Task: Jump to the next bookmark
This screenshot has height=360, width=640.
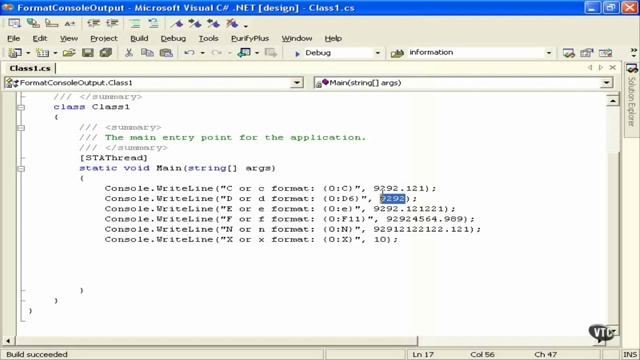Action: [x=195, y=24]
